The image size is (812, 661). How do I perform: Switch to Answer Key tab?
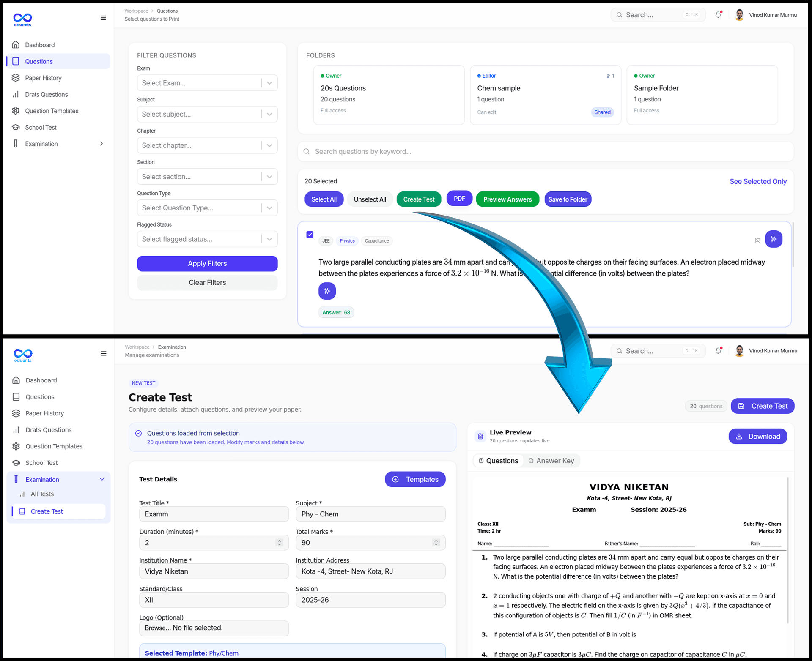(551, 461)
